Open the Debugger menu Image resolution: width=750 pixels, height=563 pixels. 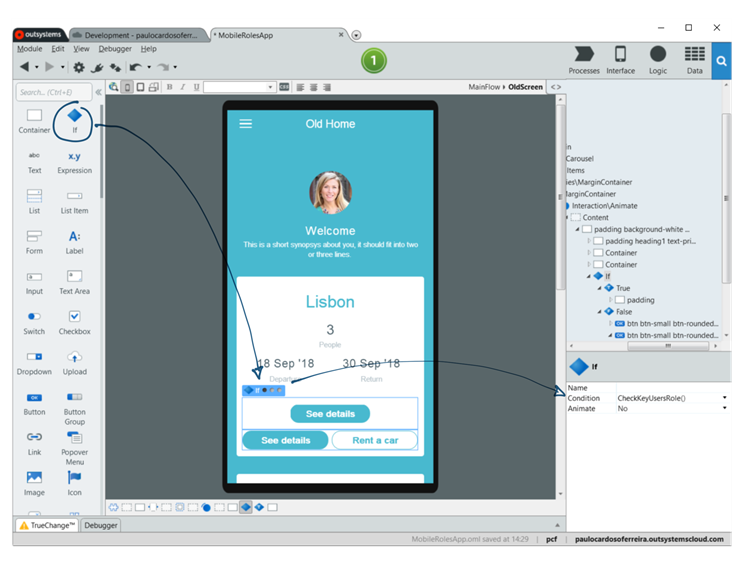click(114, 48)
